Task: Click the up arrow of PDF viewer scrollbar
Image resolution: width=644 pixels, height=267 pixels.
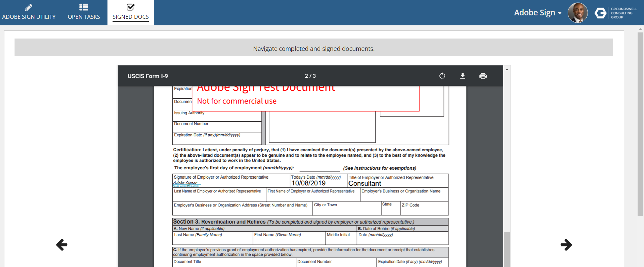Action: 507,69
